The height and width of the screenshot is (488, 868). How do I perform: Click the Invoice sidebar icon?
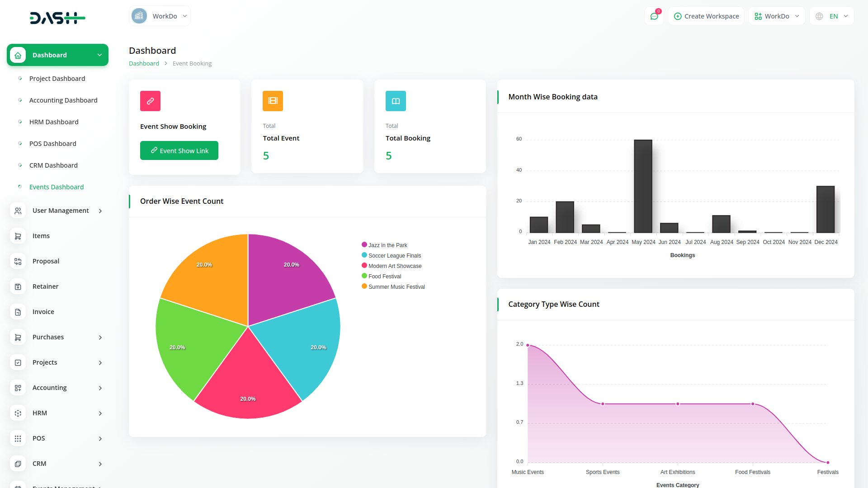coord(18,312)
